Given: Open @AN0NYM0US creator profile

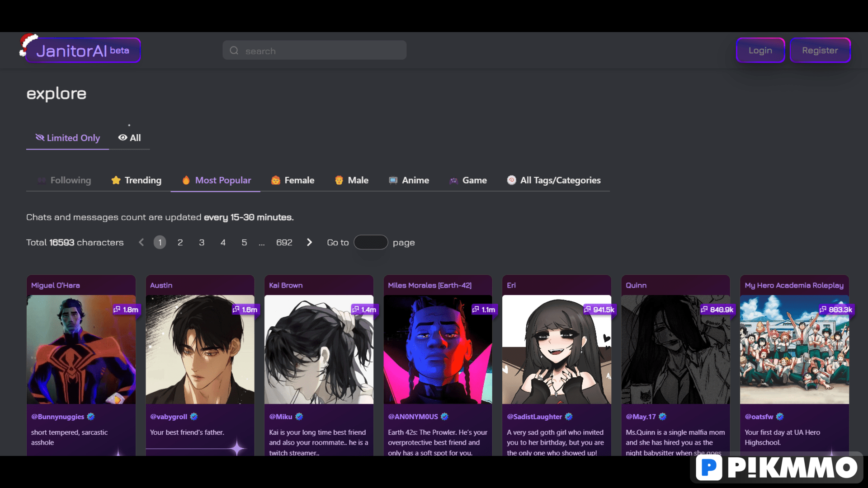Looking at the screenshot, I should pyautogui.click(x=413, y=417).
